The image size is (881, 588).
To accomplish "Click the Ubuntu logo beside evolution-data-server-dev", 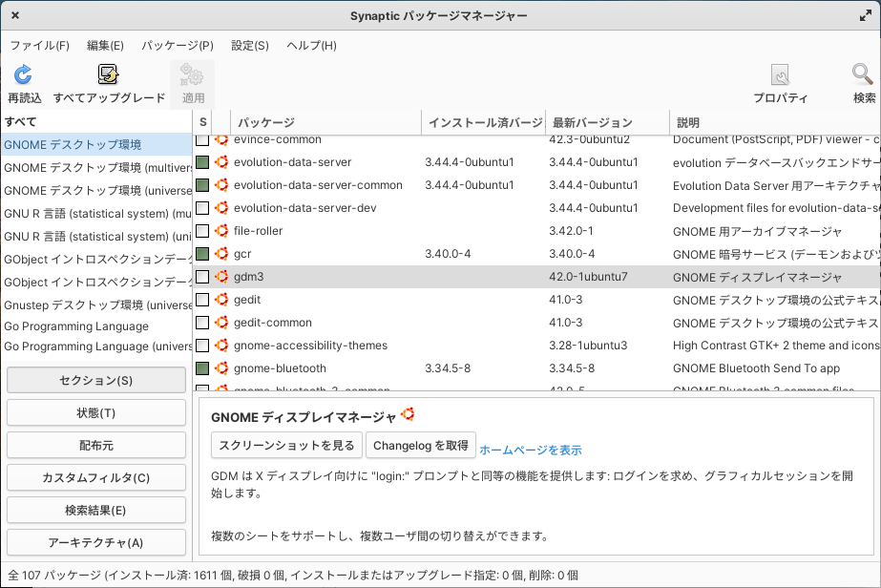I will coord(221,208).
